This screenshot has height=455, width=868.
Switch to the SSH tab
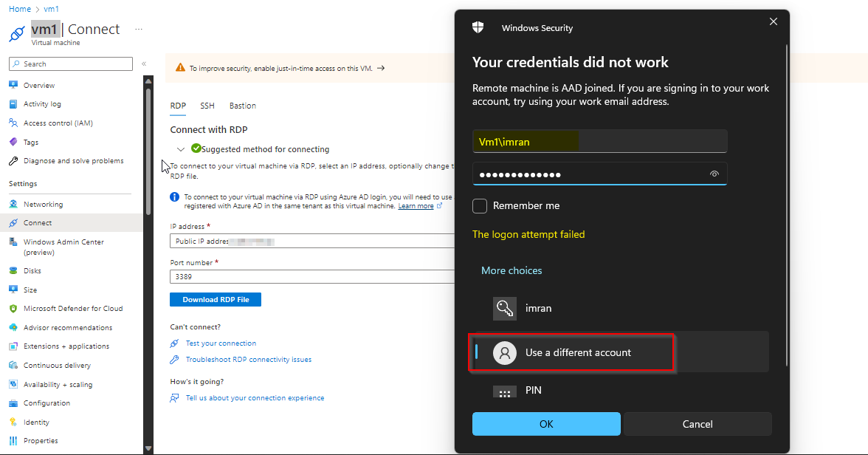207,106
